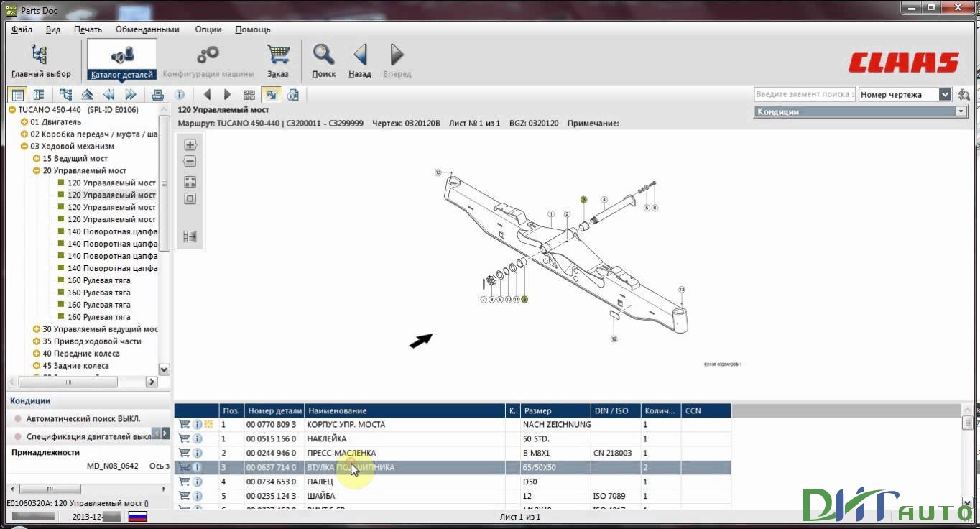The image size is (980, 529).
Task: Open the Помощь menu
Action: 253,29
